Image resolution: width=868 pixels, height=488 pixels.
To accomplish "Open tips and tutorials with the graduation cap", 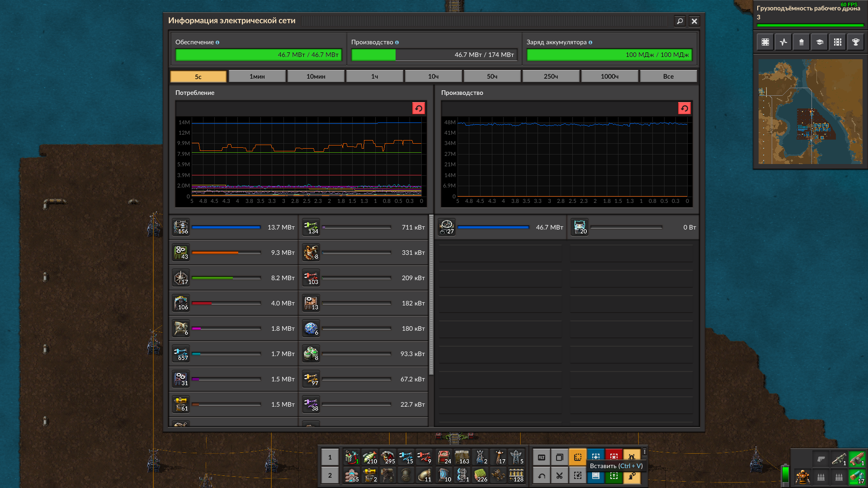I will pos(820,42).
